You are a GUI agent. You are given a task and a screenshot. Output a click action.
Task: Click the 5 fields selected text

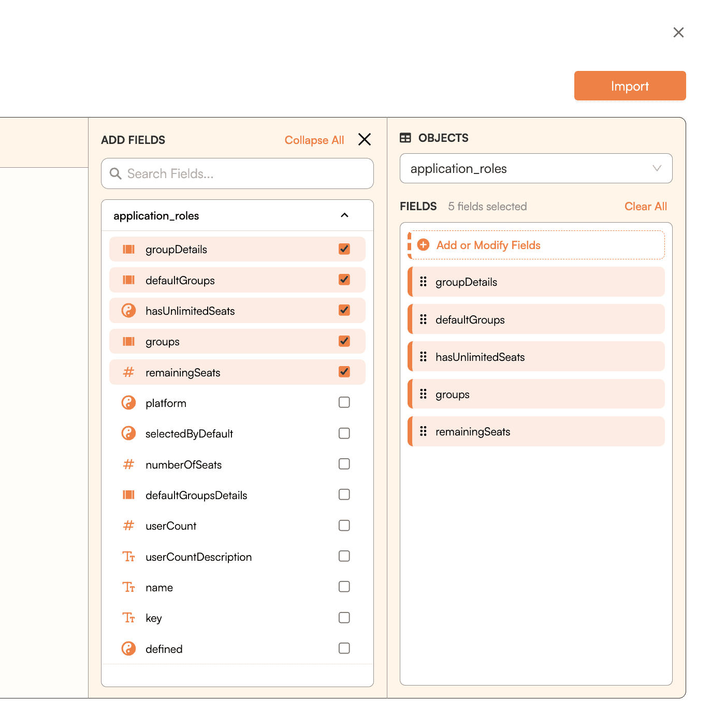tap(487, 207)
